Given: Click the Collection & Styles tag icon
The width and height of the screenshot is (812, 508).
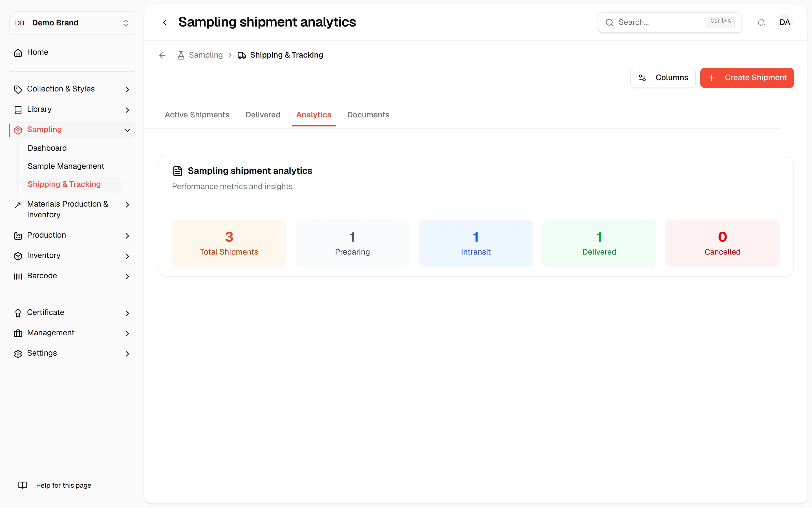Looking at the screenshot, I should [x=18, y=89].
